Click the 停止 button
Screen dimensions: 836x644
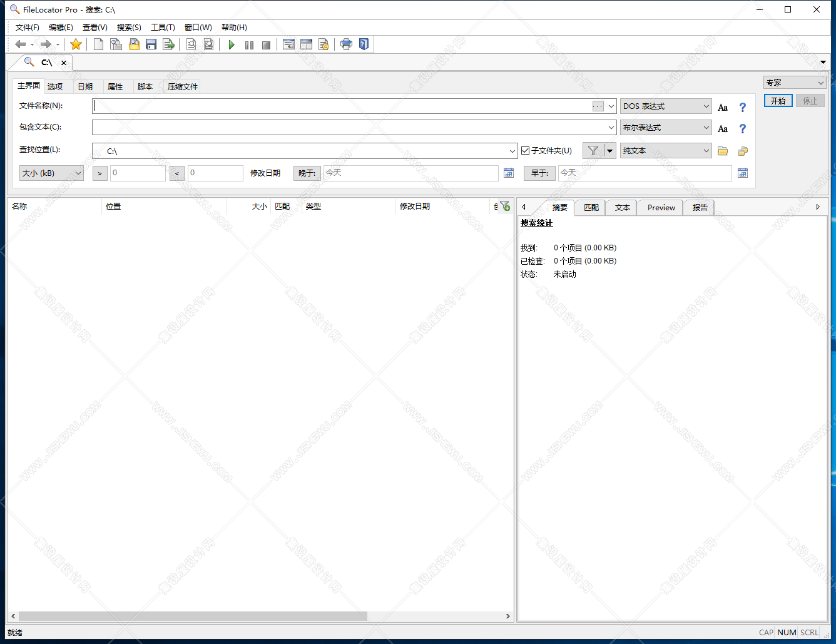pos(810,101)
